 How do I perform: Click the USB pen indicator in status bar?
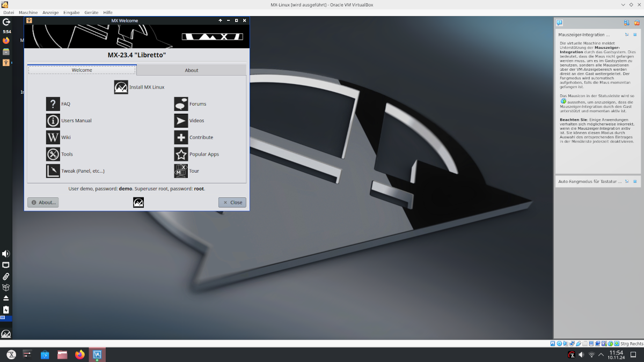tap(579, 343)
